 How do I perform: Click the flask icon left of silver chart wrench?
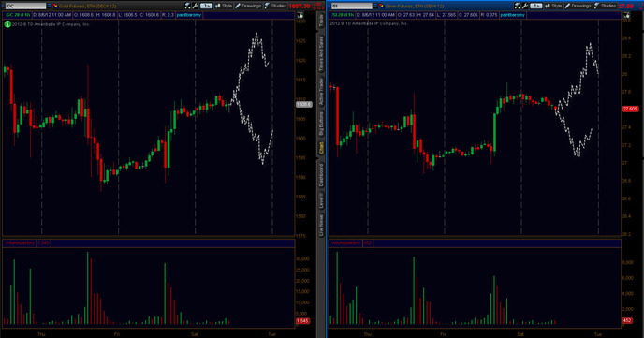point(518,6)
